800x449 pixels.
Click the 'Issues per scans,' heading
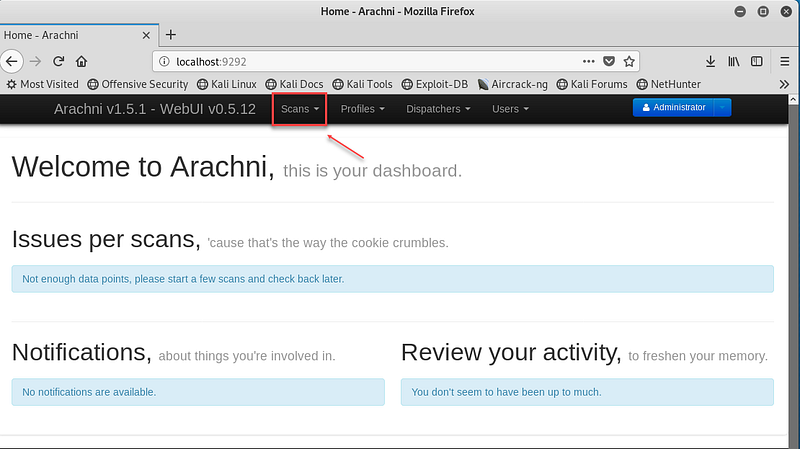pyautogui.click(x=106, y=239)
